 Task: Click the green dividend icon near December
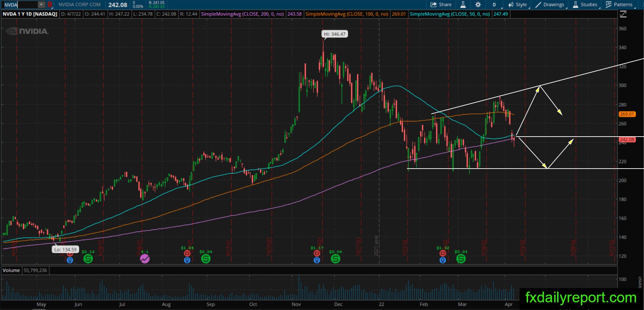coord(335,258)
